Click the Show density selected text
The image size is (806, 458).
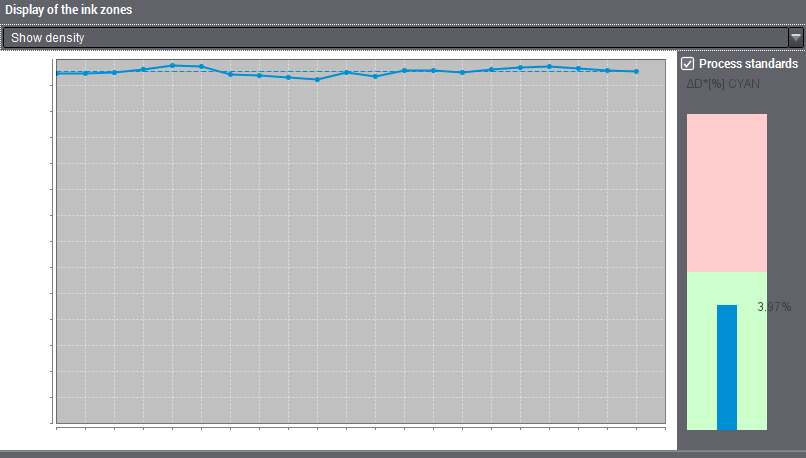point(47,37)
